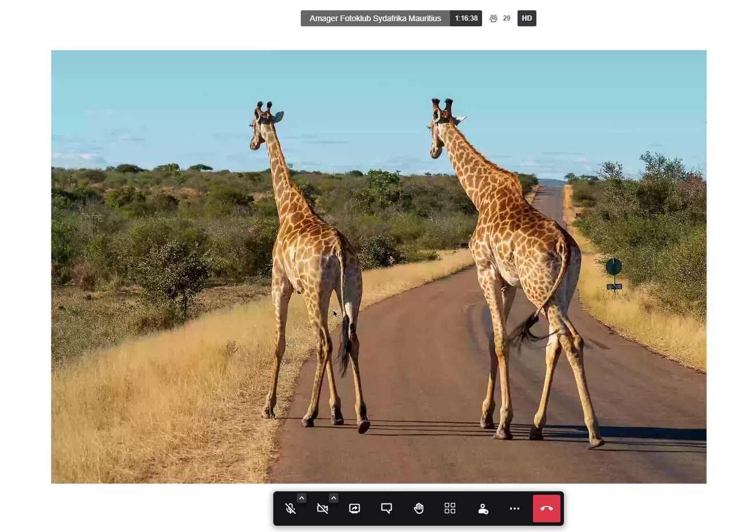This screenshot has width=756, height=532.
Task: Click the green road sign in photo
Action: (x=614, y=267)
